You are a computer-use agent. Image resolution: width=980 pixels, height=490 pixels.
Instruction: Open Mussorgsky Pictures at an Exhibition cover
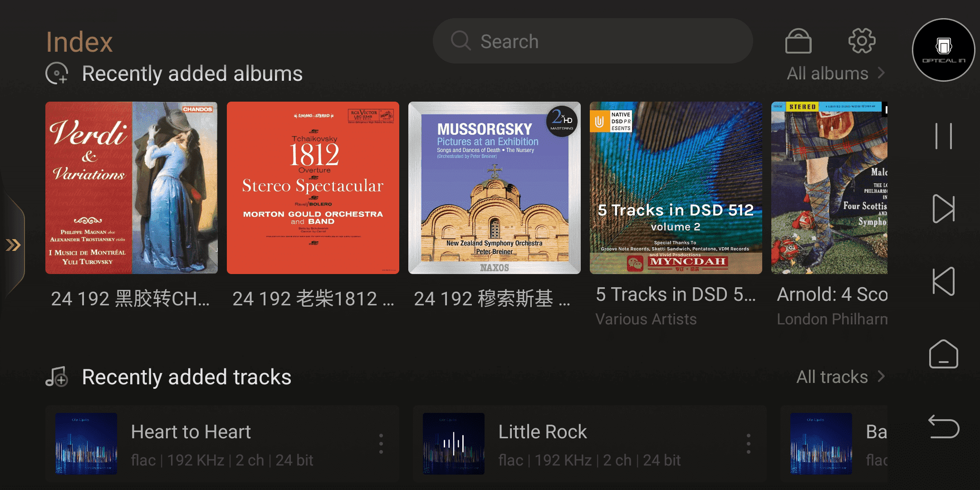(x=495, y=188)
